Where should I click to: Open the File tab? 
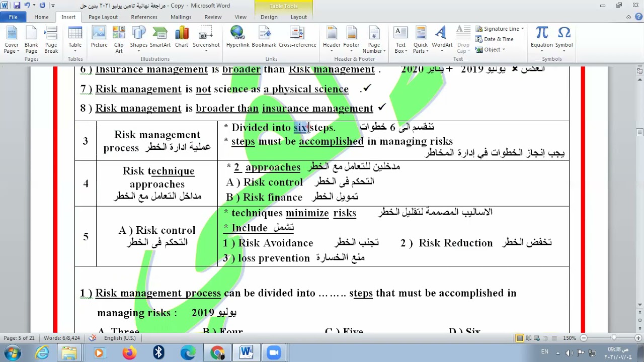pyautogui.click(x=13, y=17)
